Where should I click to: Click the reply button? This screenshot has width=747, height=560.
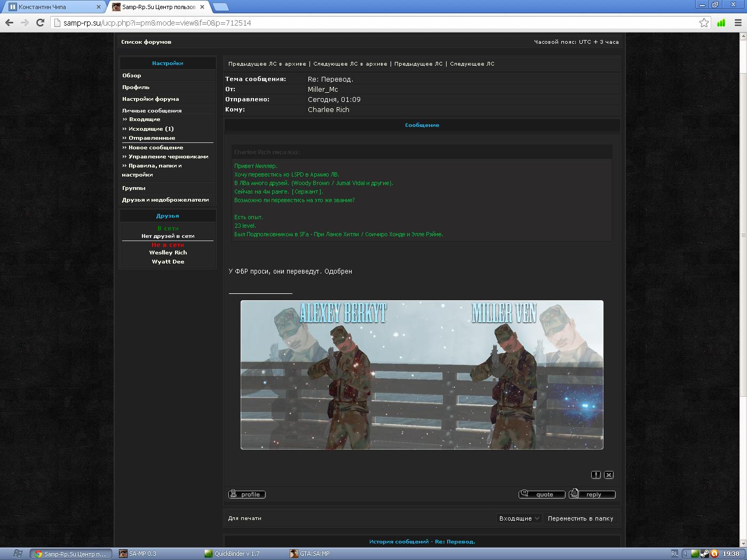click(x=592, y=494)
